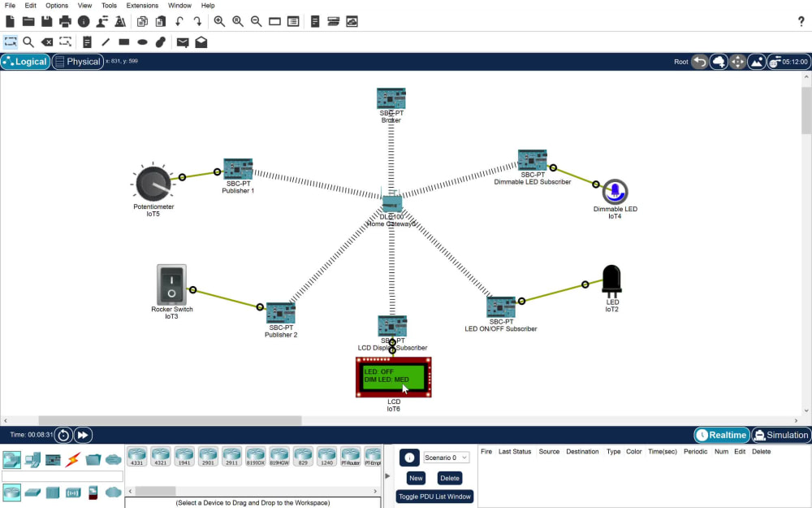This screenshot has height=508, width=812.
Task: Pick the 829 router
Action: 303,456
